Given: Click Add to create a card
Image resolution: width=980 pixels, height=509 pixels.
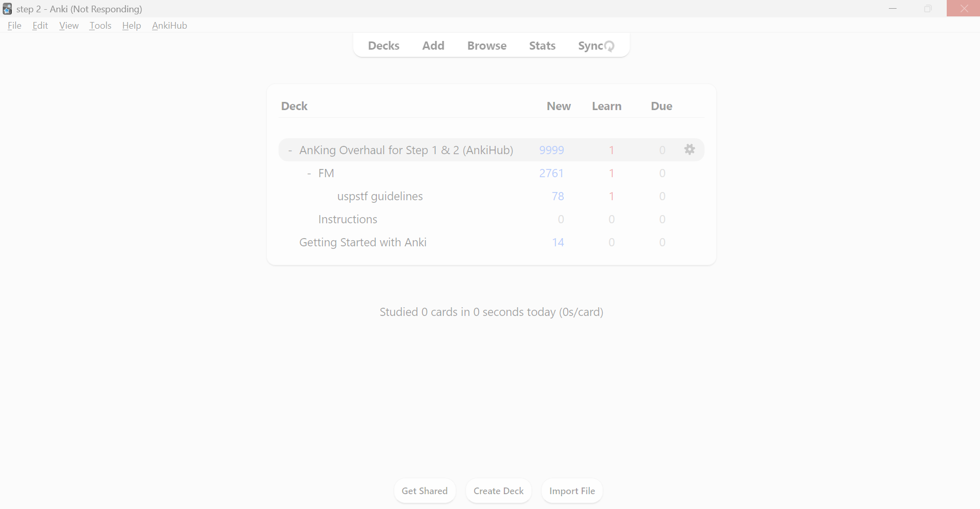Looking at the screenshot, I should tap(433, 46).
